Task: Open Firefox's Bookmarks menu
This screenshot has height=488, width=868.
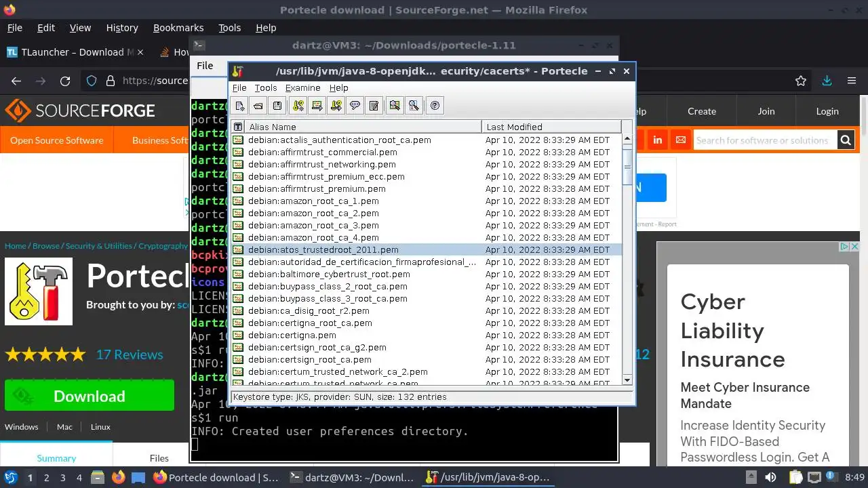Action: coord(178,28)
